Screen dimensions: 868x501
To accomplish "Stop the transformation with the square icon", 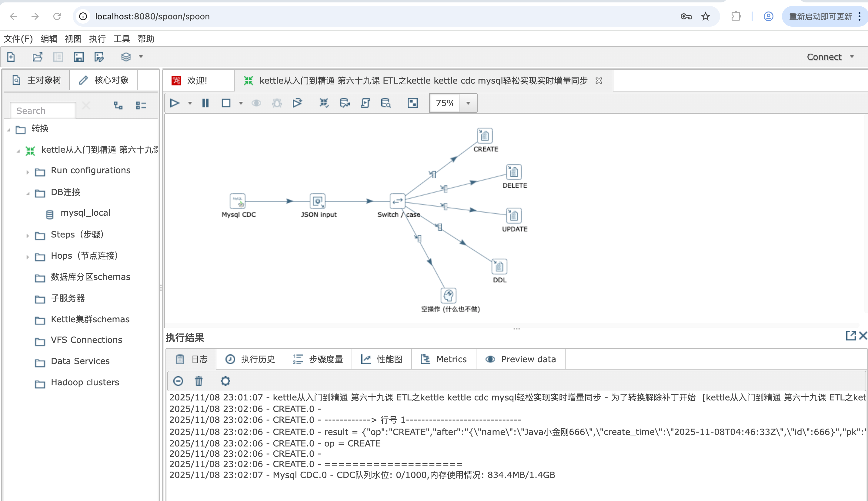I will (226, 103).
